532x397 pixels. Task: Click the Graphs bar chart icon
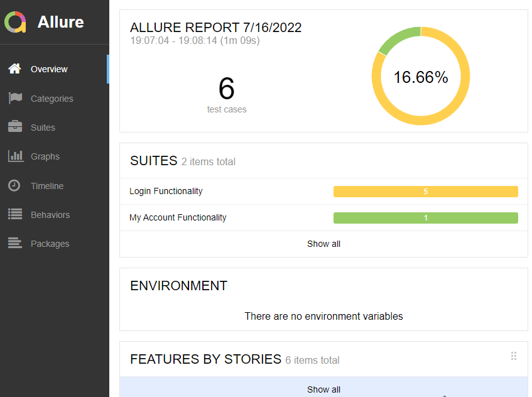click(x=16, y=156)
